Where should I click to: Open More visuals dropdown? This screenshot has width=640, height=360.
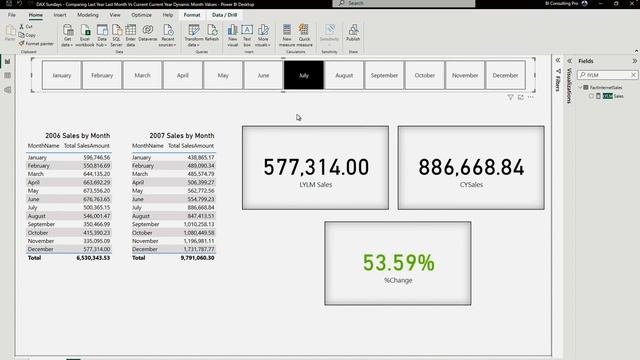263,35
